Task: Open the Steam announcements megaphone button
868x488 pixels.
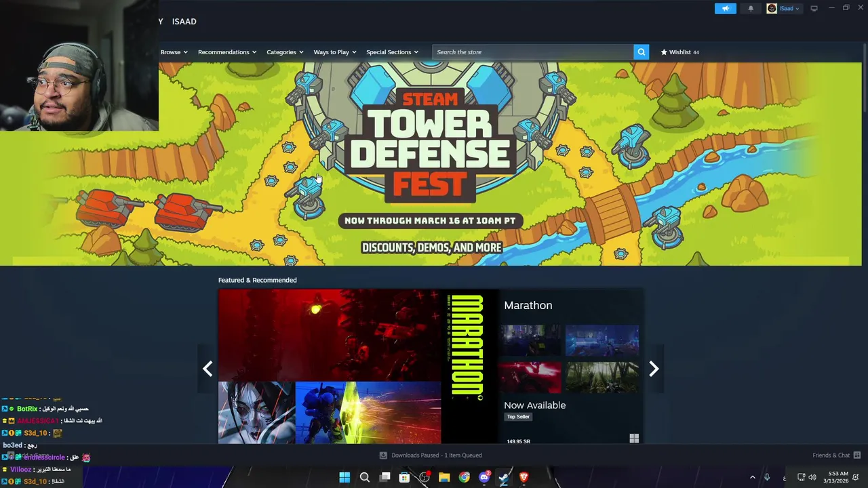Action: tap(725, 8)
